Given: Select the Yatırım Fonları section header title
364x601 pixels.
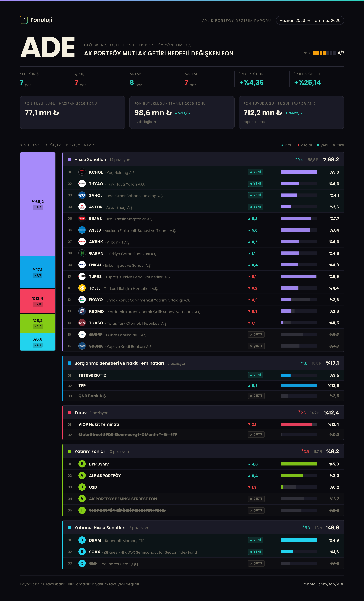Looking at the screenshot, I should pyautogui.click(x=90, y=451).
